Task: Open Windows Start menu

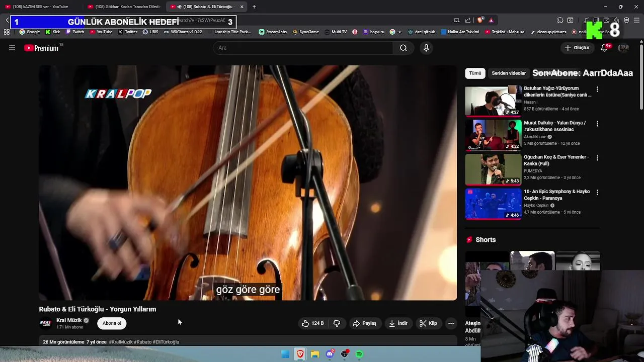Action: coord(285,354)
